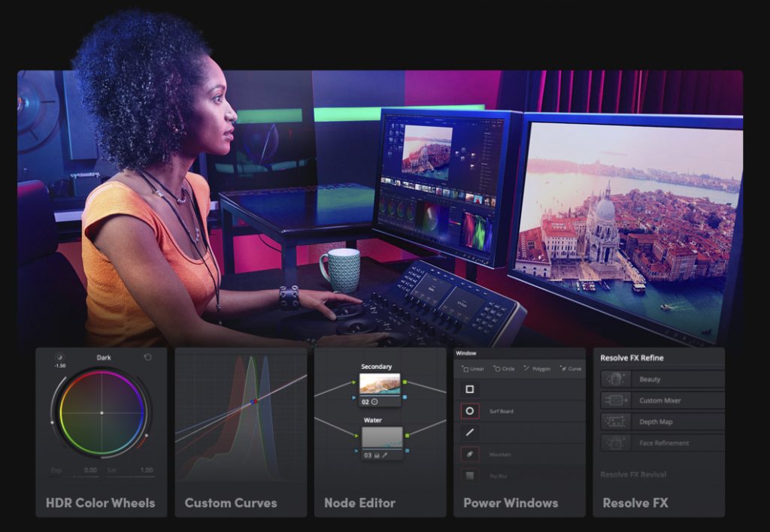This screenshot has height=532, width=770.
Task: Select the Custom Mixer effect icon
Action: pos(615,401)
